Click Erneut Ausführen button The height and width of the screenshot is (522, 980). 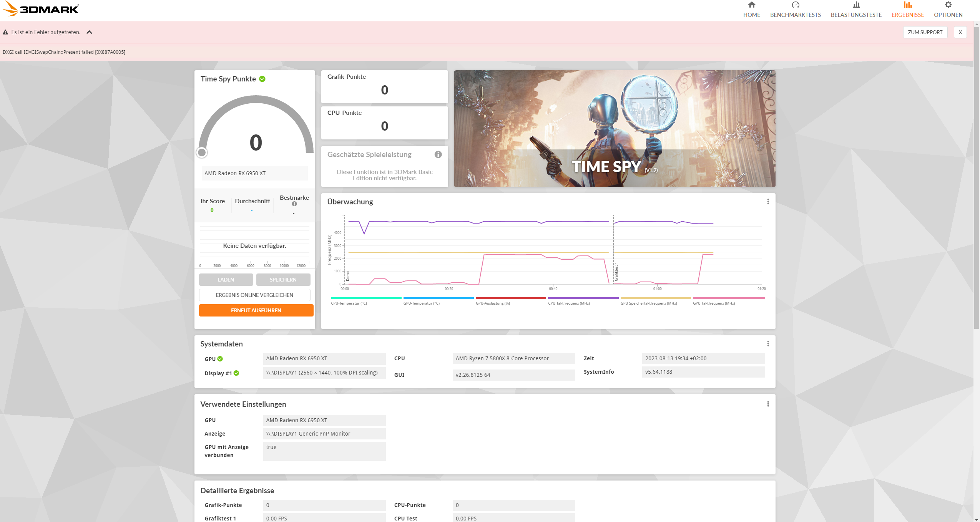pyautogui.click(x=256, y=310)
